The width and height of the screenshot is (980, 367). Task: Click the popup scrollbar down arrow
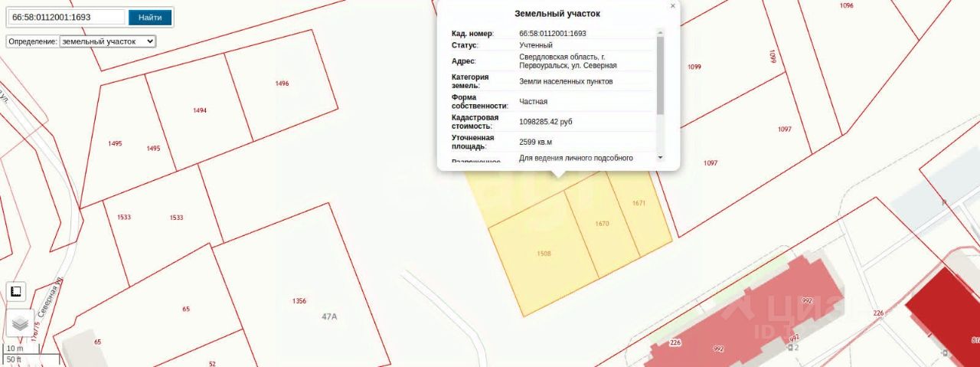pos(660,156)
